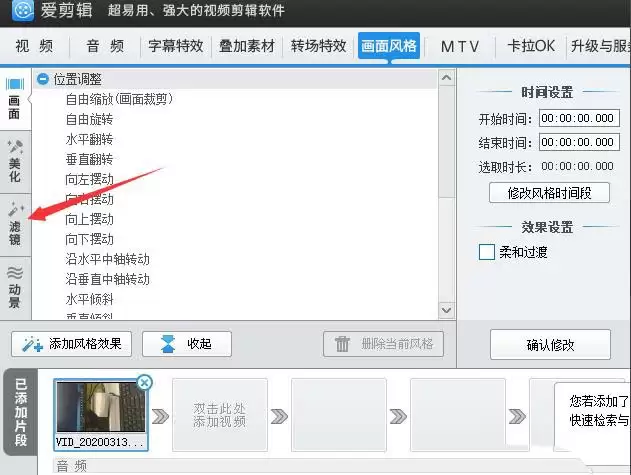Switch to 字幕特效 tab
631x475 pixels.
tap(176, 46)
